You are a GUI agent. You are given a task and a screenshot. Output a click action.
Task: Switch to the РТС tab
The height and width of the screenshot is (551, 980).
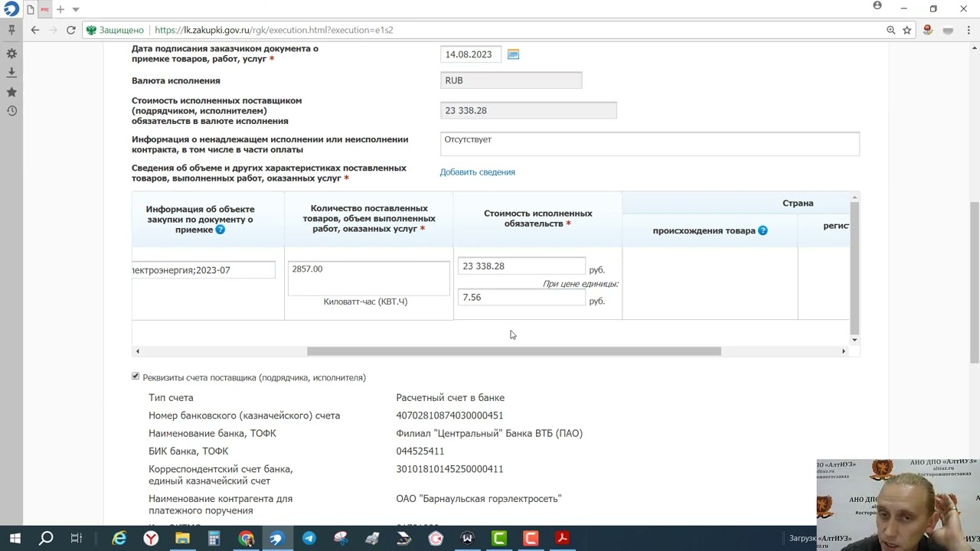pos(44,9)
